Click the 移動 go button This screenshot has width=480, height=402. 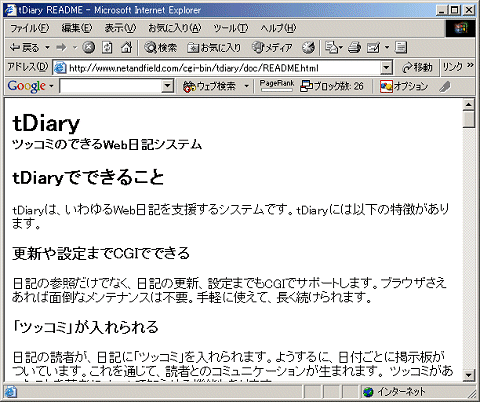coord(417,68)
